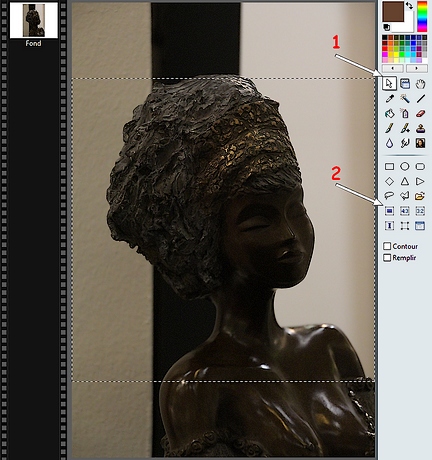Screen dimensions: 432x460
Task: Select the arrow selection tool
Action: [389, 84]
